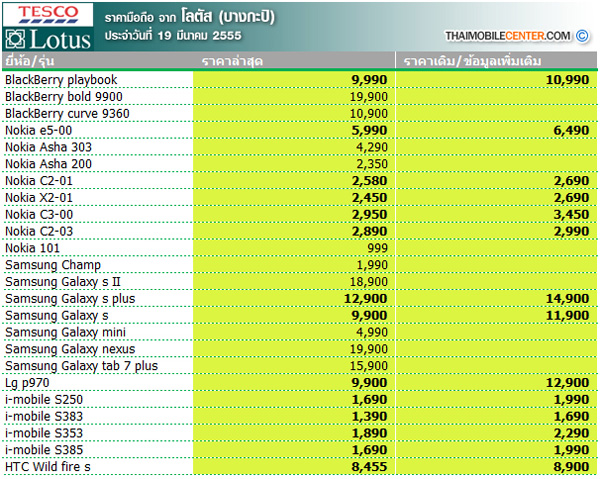Viewport: 600px width, 479px height.
Task: Select the Nokia e5-00 model name
Action: pyautogui.click(x=39, y=130)
